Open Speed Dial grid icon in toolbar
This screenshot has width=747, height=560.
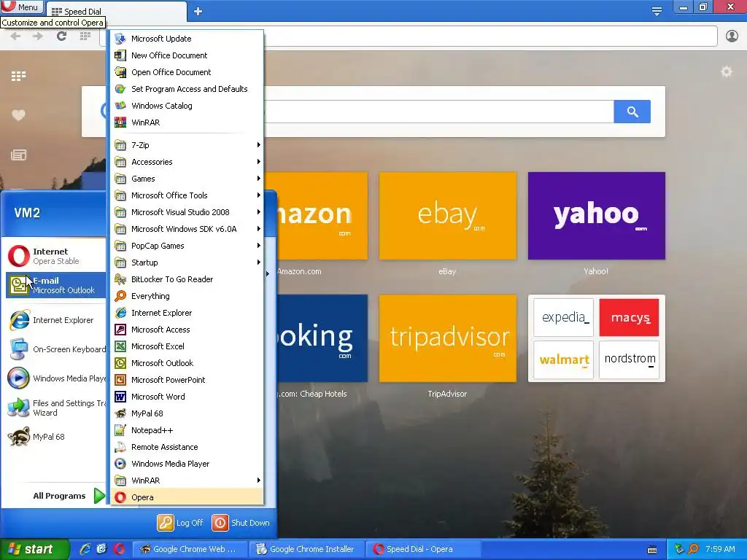point(85,36)
